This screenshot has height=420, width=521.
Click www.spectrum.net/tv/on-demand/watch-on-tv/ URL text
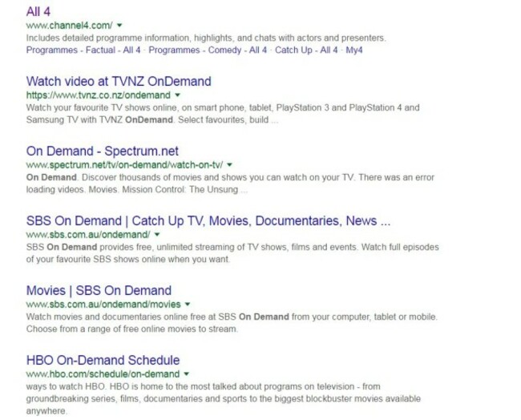[x=124, y=165]
